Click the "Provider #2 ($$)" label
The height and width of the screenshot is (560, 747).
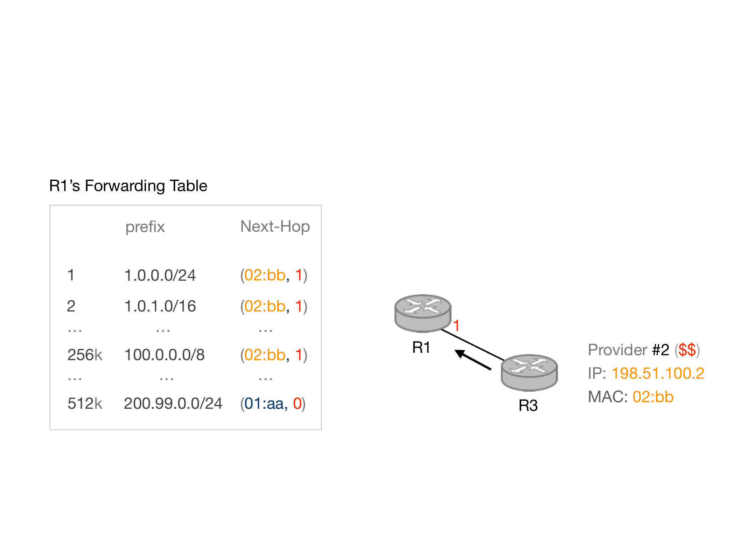click(644, 350)
